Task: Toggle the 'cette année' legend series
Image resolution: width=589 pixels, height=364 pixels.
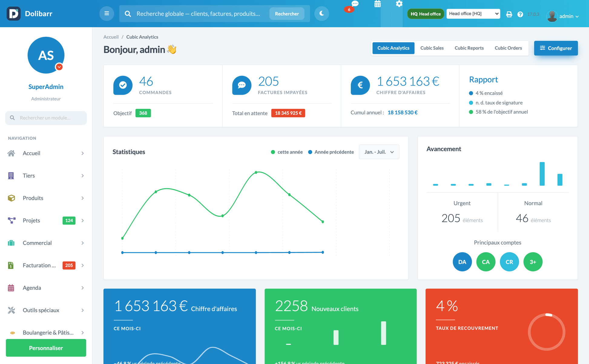Action: (x=287, y=152)
